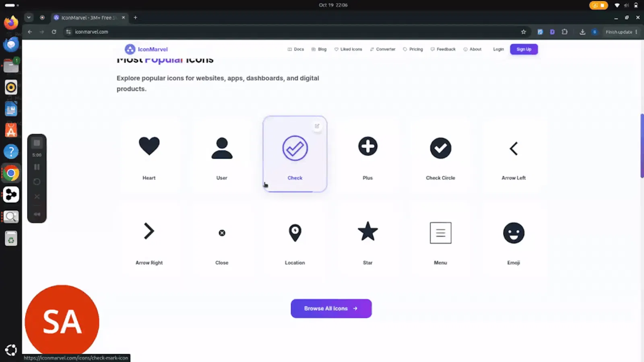Click the IconMarvel logo
The image size is (644, 362).
pos(147,49)
